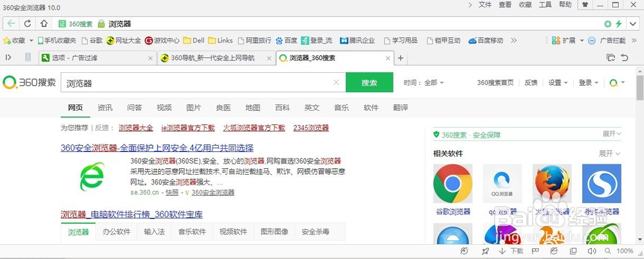Switch browser engine with the e icon in status bar
The height and width of the screenshot is (259, 644).
pos(554,251)
